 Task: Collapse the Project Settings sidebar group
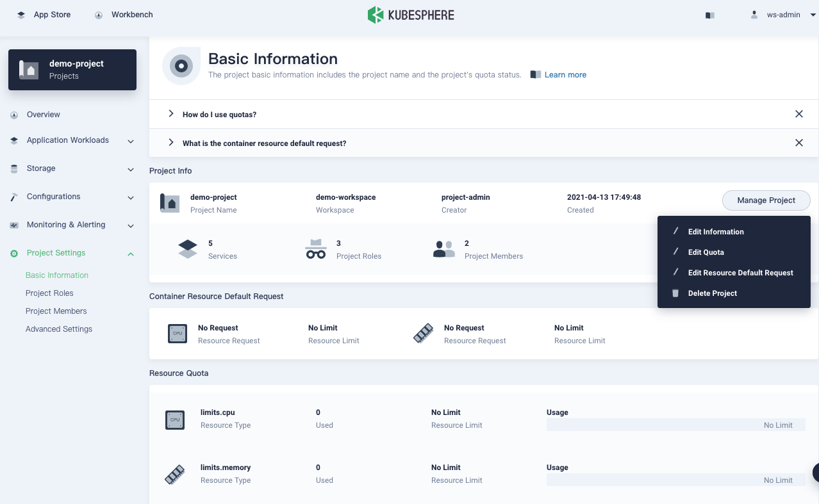point(131,254)
